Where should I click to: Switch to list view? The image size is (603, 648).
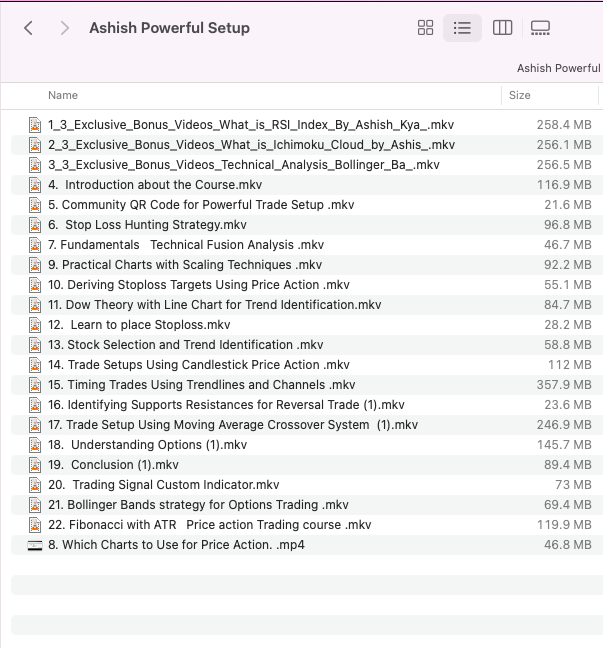coord(462,28)
